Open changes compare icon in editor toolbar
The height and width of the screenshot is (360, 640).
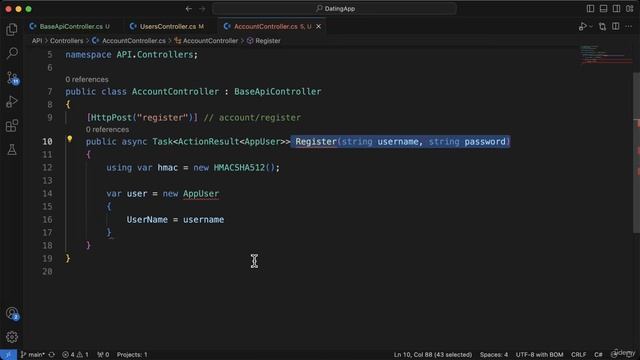(602, 27)
